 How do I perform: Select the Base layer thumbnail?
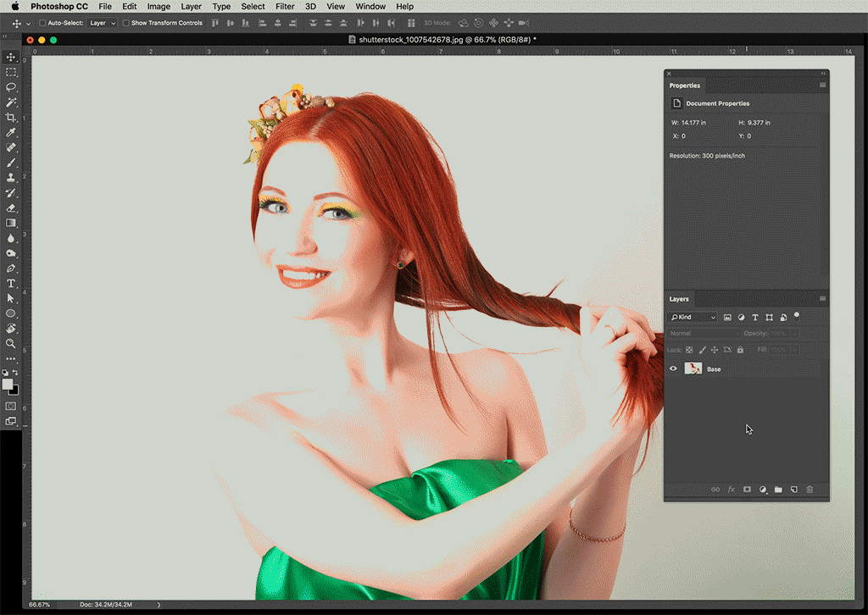click(x=693, y=369)
